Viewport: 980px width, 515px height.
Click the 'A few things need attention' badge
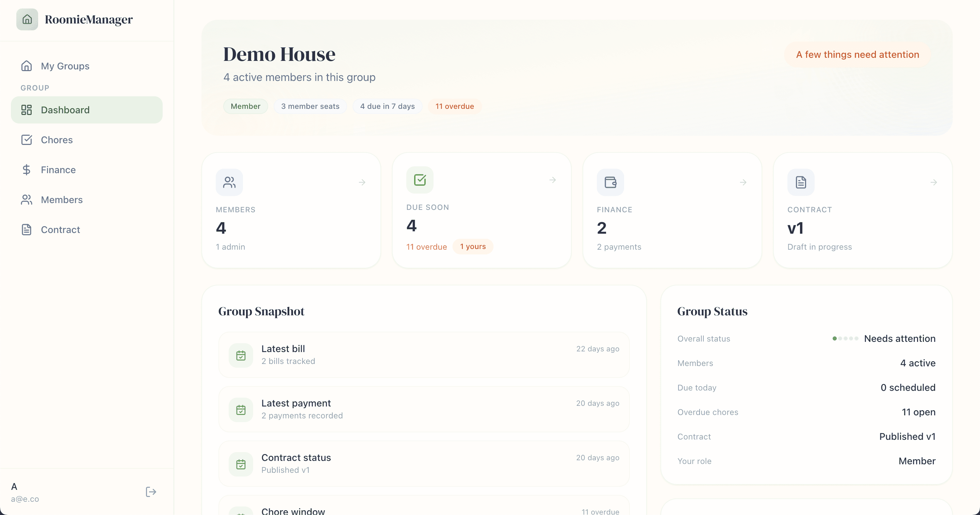857,54
